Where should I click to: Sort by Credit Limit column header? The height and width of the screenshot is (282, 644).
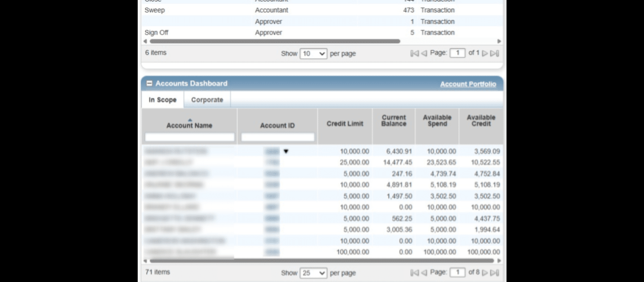click(345, 124)
